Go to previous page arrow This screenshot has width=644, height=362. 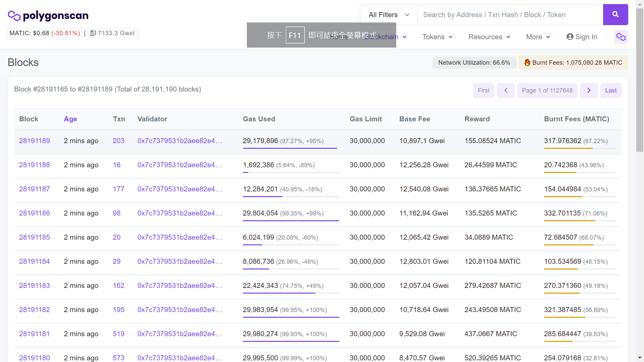(506, 90)
